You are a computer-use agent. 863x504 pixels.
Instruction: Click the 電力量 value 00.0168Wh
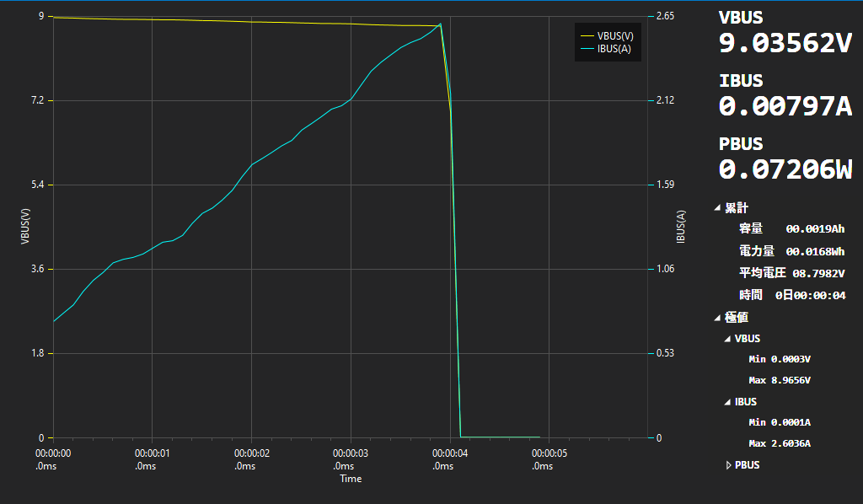click(x=814, y=251)
